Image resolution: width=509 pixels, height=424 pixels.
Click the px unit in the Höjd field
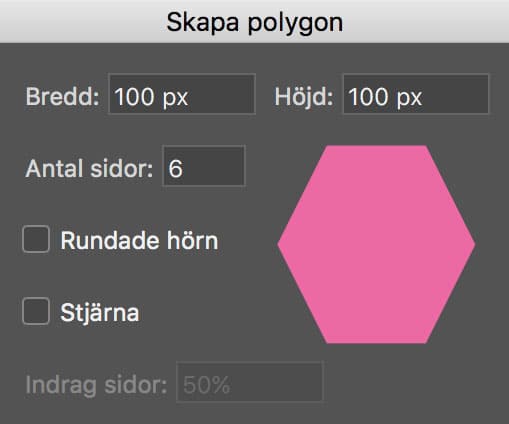coord(410,98)
